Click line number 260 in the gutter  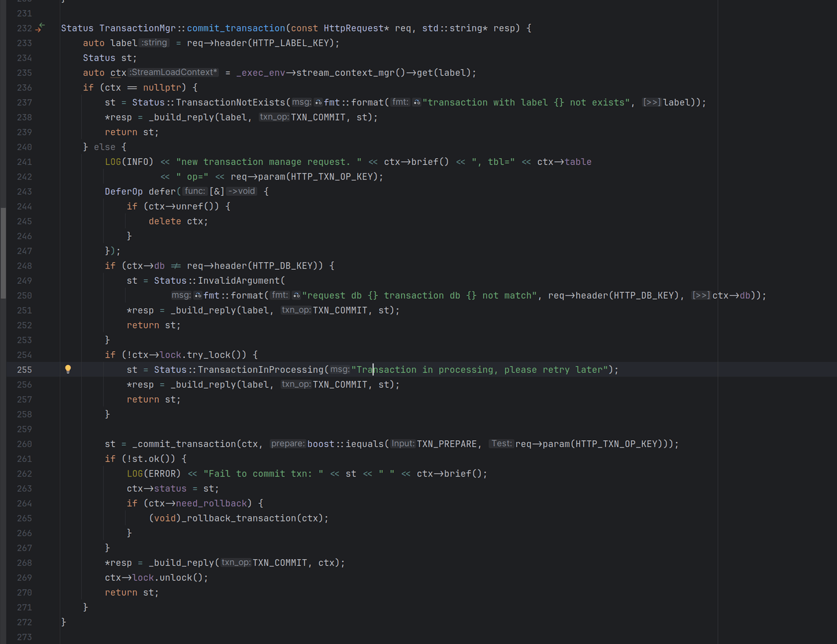24,444
